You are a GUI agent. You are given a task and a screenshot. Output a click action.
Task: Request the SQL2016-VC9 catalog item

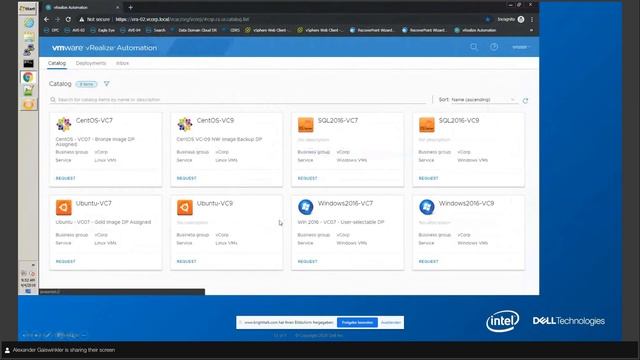click(428, 178)
